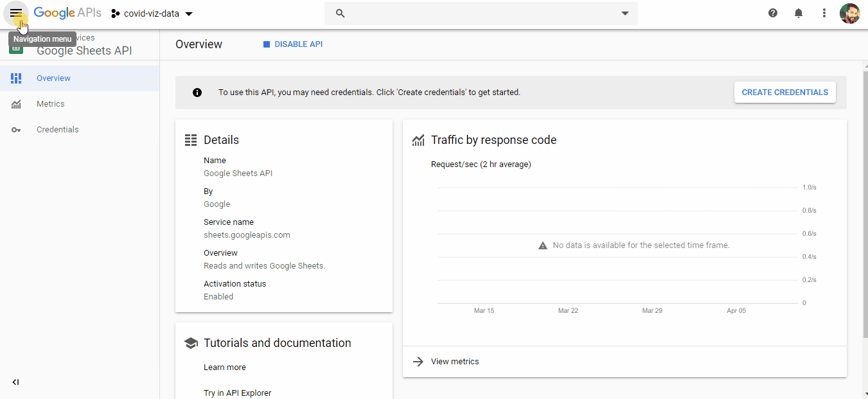868x399 pixels.
Task: Click the search magnifier icon
Action: click(x=341, y=13)
